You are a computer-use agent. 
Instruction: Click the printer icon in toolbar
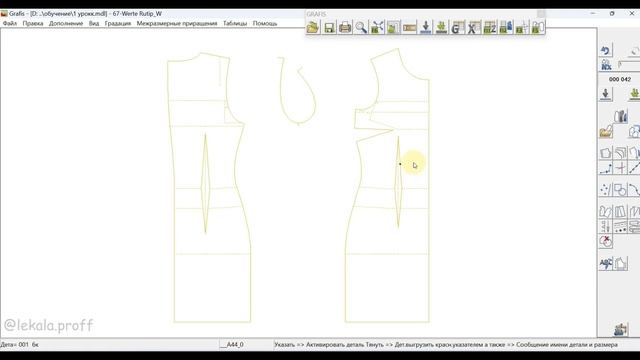coord(345,27)
